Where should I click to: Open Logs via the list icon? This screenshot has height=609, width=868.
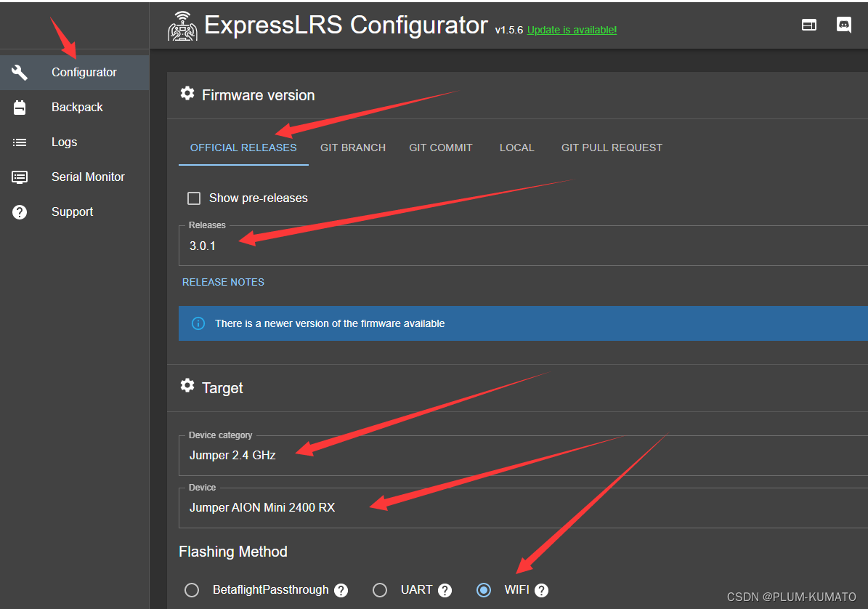(19, 142)
